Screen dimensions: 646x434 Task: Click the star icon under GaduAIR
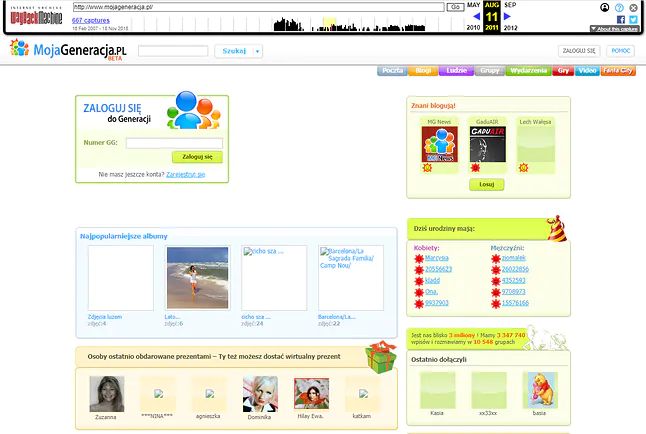tap(475, 168)
